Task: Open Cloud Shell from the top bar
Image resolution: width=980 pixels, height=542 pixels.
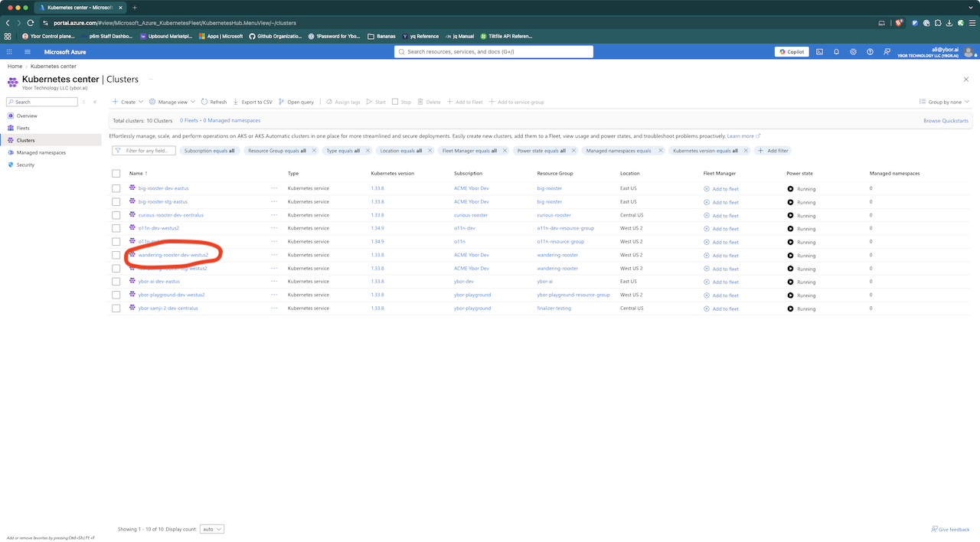Action: (819, 52)
